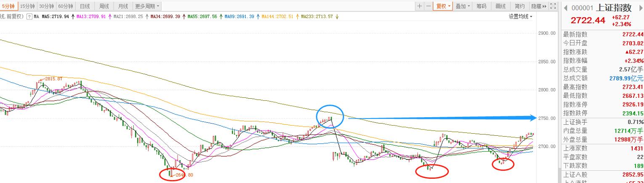
Task: Zoom in the chart with plus icon
Action: [x=419, y=6]
